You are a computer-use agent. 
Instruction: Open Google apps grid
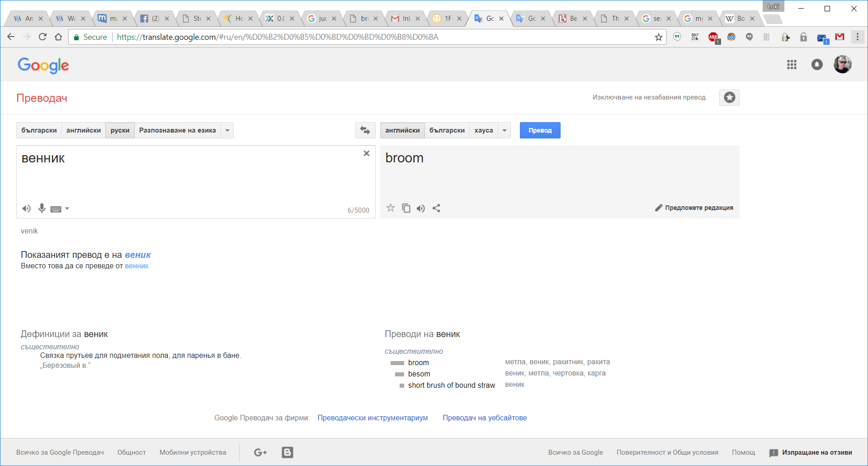click(x=792, y=65)
